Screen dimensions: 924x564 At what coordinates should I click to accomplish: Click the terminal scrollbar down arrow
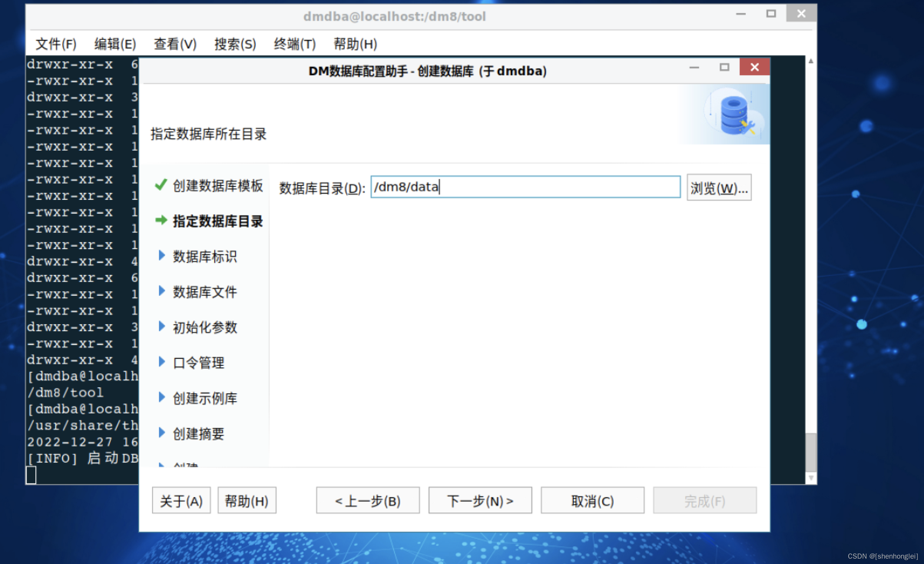click(x=811, y=478)
